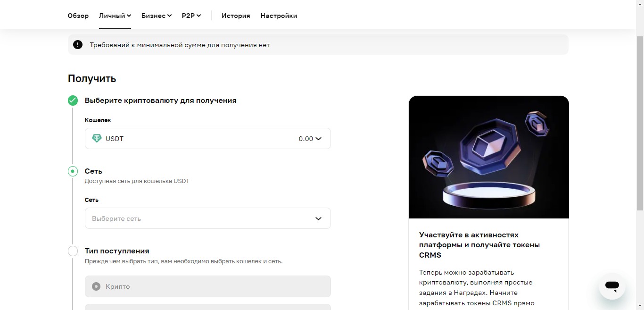Click the Тип поступления step circle
This screenshot has width=644, height=310.
(x=73, y=251)
